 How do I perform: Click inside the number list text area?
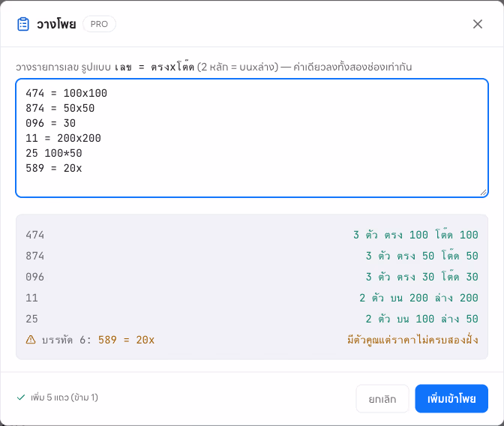pyautogui.click(x=252, y=138)
